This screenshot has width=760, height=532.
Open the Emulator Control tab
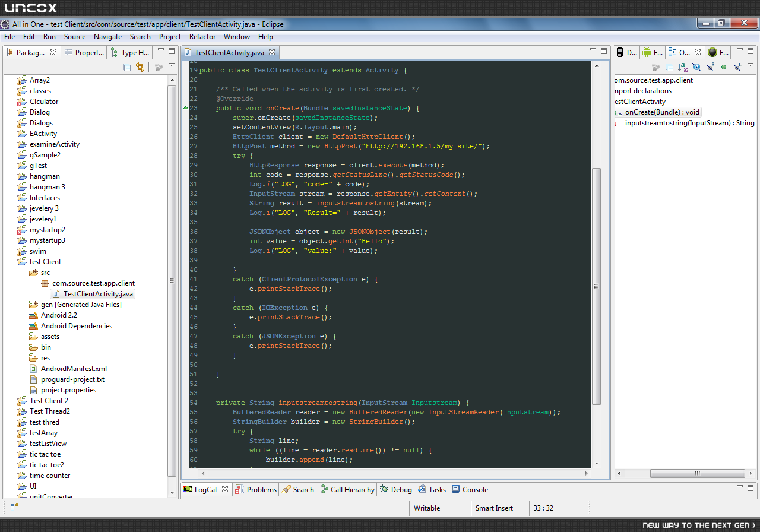coord(718,52)
